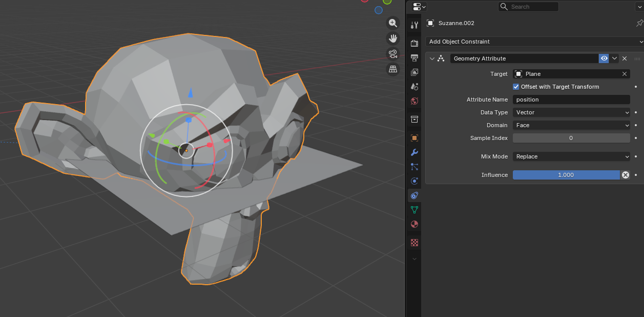Click the Suzanne.002 object icon in the header
This screenshot has height=317, width=644.
click(x=430, y=23)
